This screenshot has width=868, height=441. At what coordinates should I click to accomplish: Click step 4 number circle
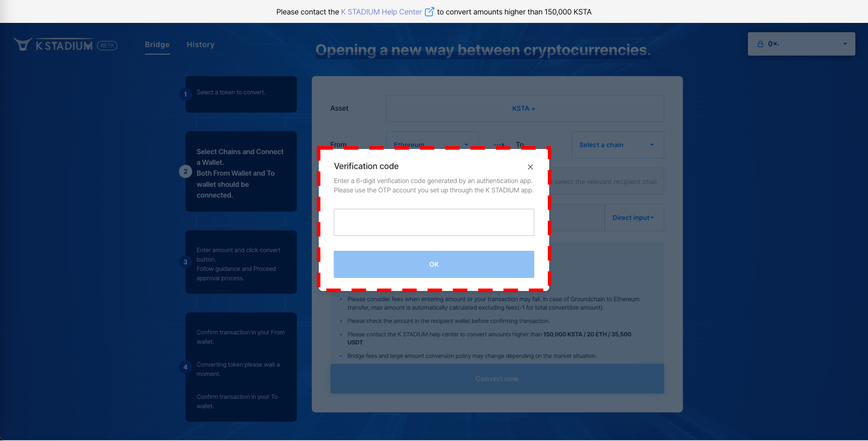point(185,367)
